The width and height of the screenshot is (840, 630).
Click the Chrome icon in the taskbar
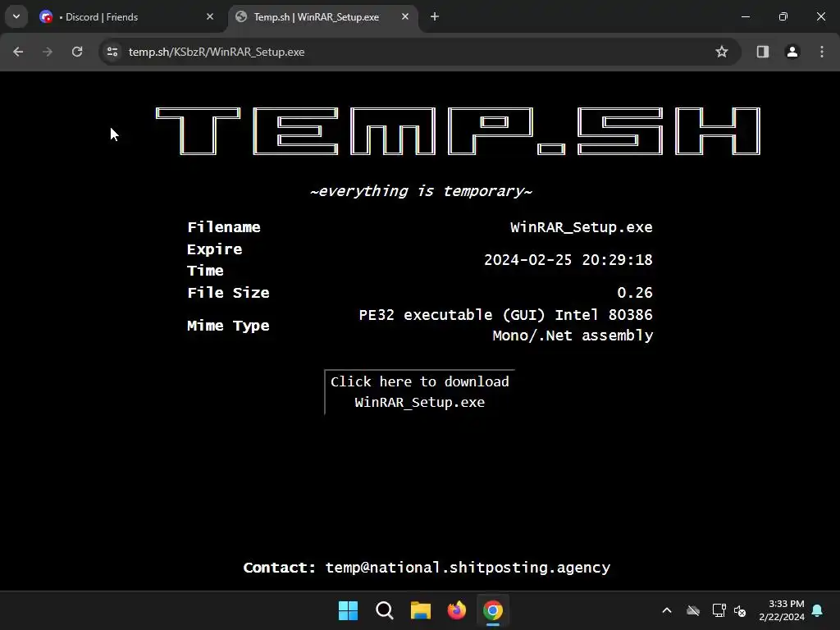point(493,610)
